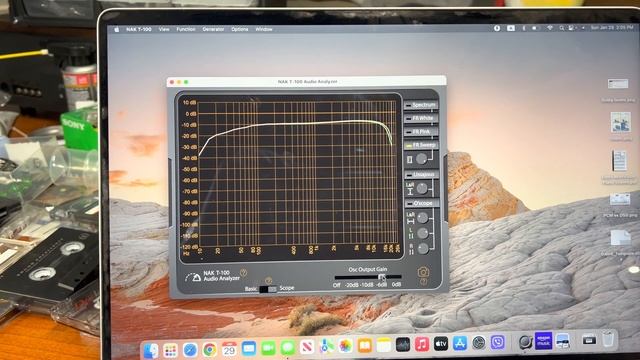Click the L&R knob under O'scope
This screenshot has width=640, height=360.
(x=423, y=218)
